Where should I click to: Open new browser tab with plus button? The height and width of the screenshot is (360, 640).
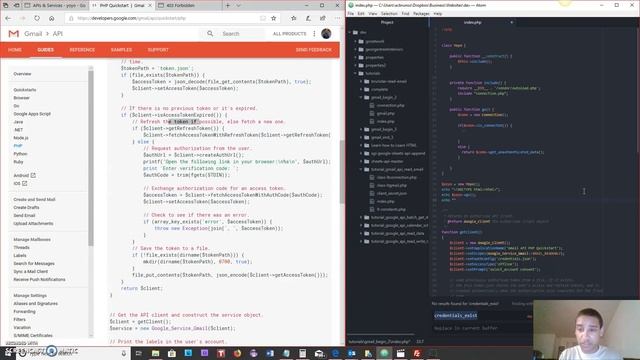click(x=228, y=5)
